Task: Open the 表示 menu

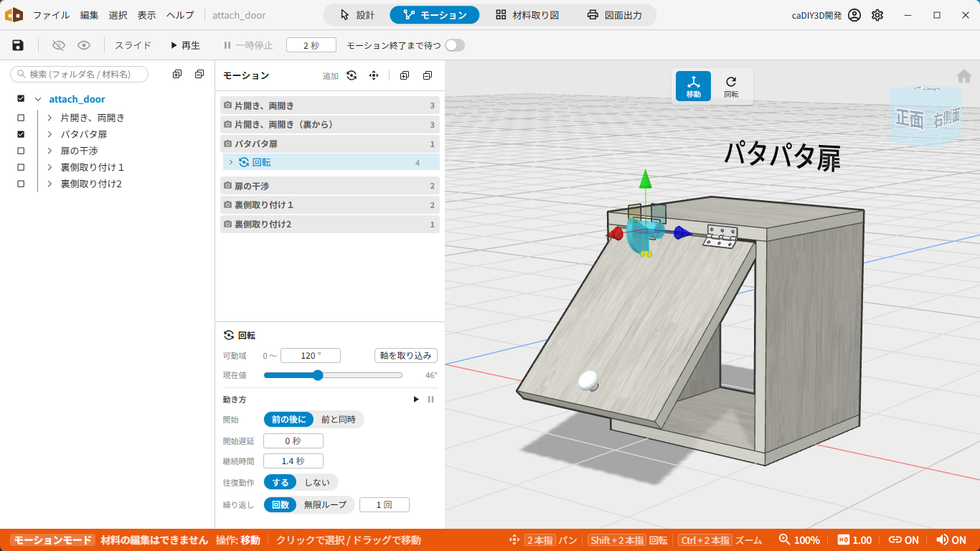Action: click(x=146, y=15)
